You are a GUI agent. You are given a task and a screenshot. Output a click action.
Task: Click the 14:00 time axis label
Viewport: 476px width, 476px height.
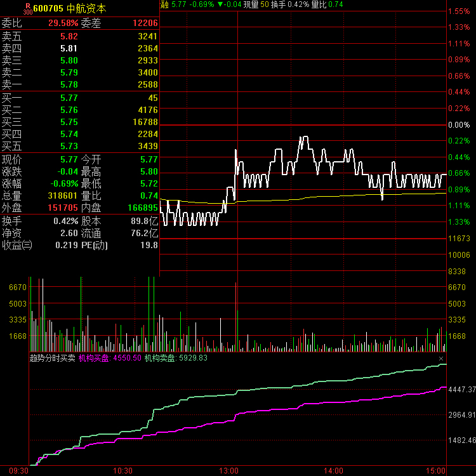pos(333,471)
